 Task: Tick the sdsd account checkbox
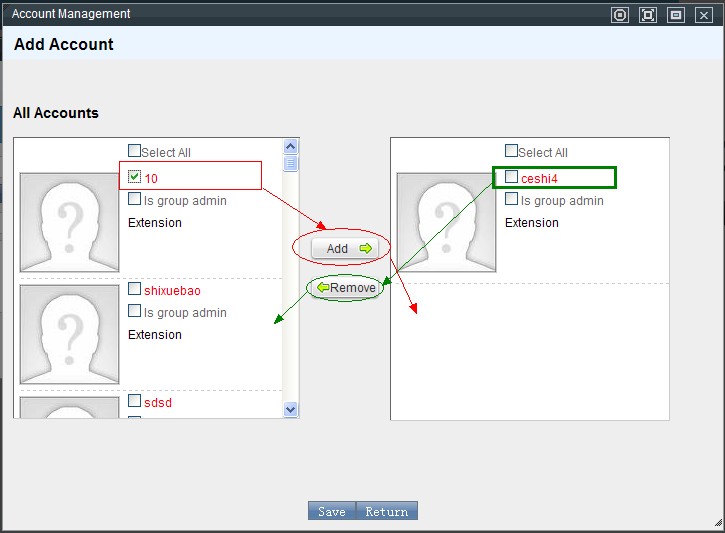[x=135, y=401]
